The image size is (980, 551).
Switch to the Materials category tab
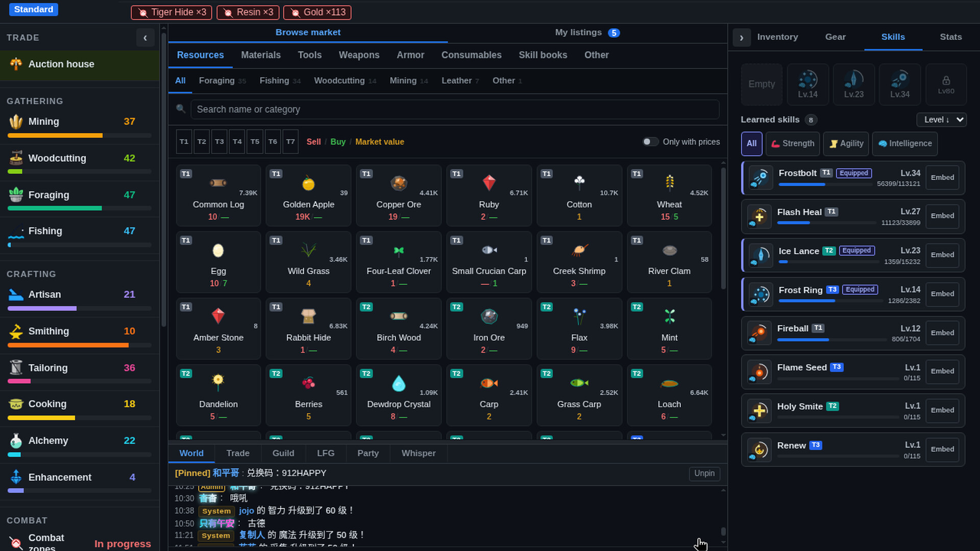coord(261,55)
